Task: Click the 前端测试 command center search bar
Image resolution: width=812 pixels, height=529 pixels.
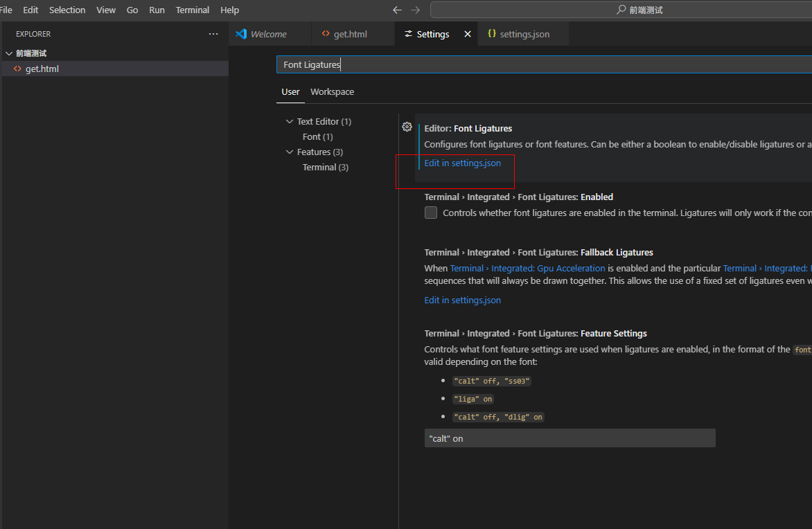Action: 621,10
